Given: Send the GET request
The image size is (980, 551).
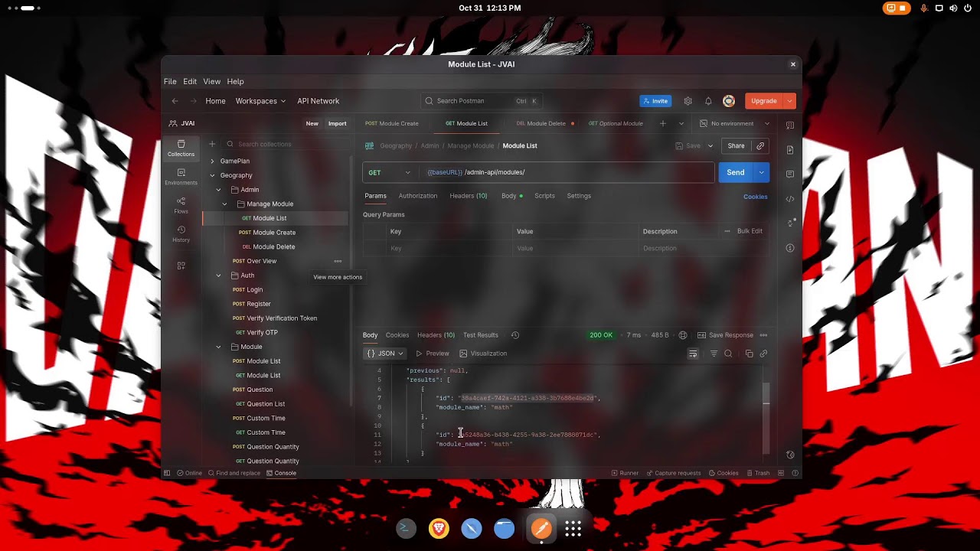Looking at the screenshot, I should (x=736, y=173).
